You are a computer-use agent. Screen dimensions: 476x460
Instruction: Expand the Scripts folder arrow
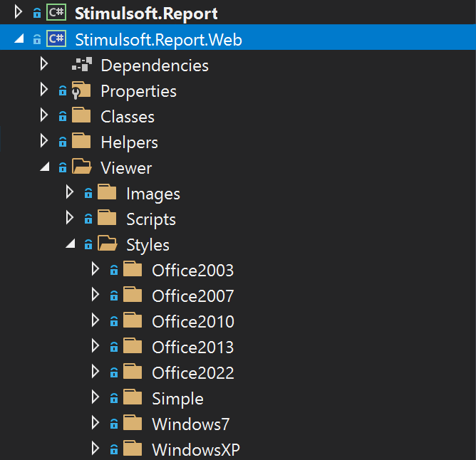click(x=70, y=218)
